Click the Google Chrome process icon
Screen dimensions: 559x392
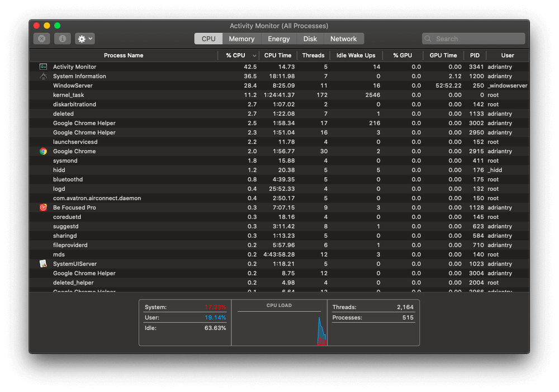[x=43, y=151]
